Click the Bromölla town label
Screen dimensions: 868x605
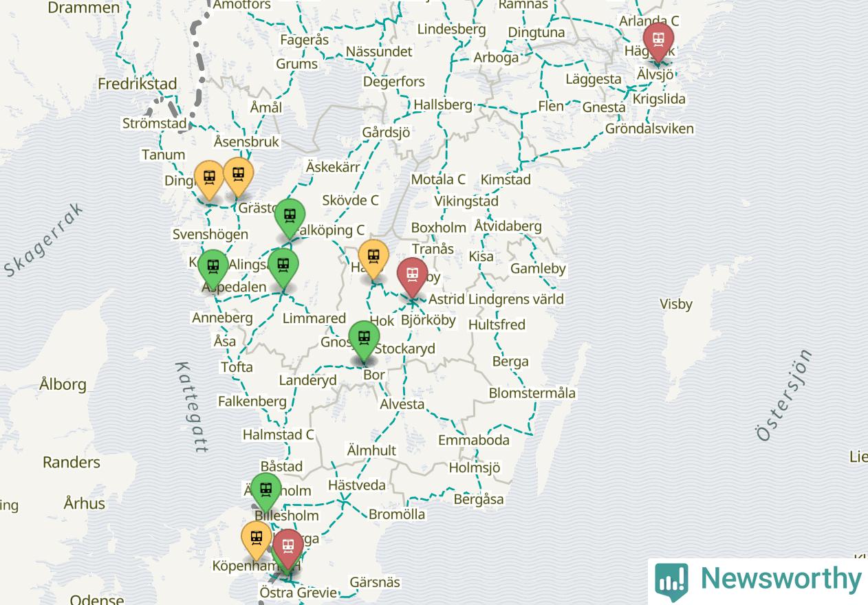click(x=397, y=514)
